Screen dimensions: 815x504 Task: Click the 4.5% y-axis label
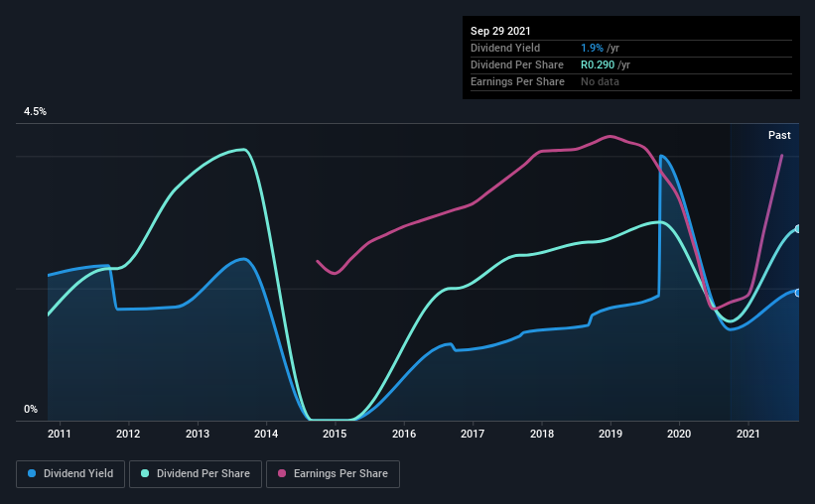35,112
